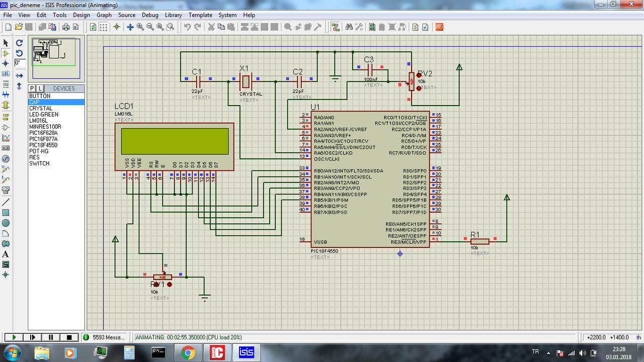Select the Generator mode sine icon
The image size is (644, 362).
point(6,158)
